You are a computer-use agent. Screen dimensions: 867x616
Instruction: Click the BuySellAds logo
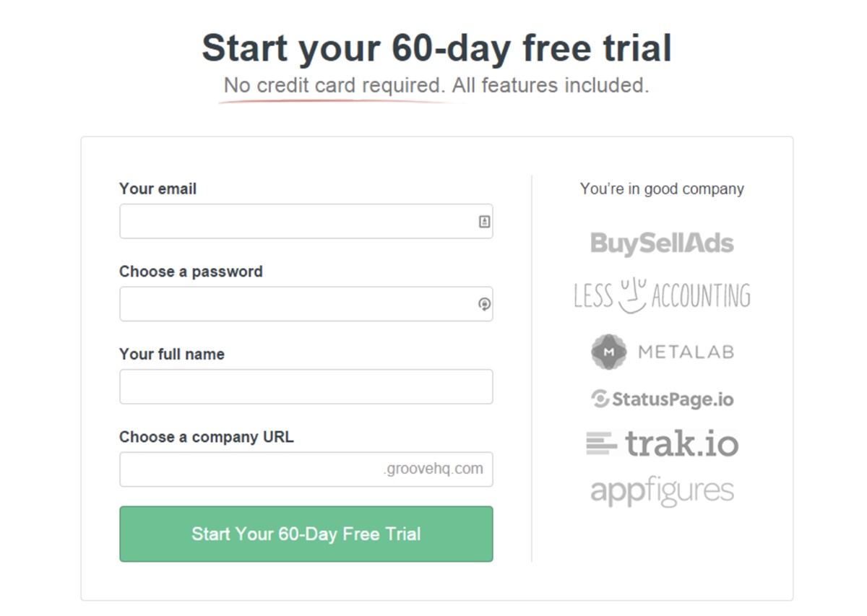(662, 243)
